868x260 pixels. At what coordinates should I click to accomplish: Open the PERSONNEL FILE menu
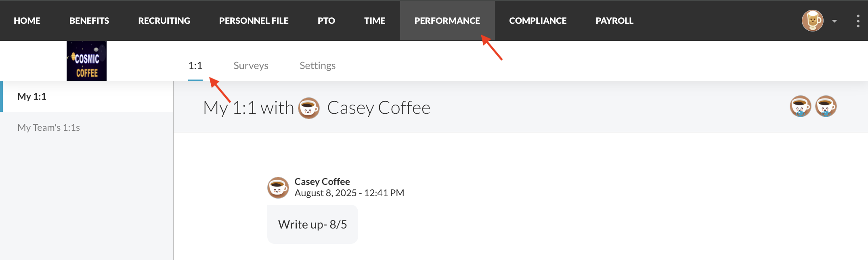[254, 21]
